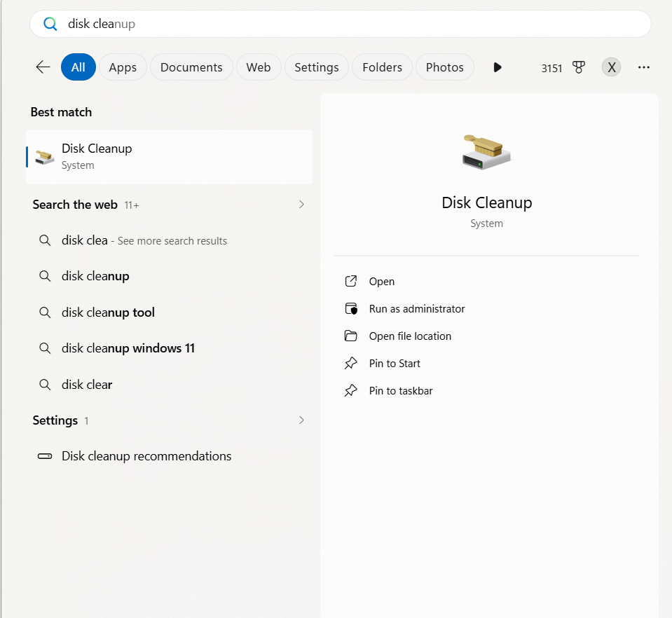Screen dimensions: 672x618
Task: Expand the Search the web section chevron
Action: click(301, 205)
